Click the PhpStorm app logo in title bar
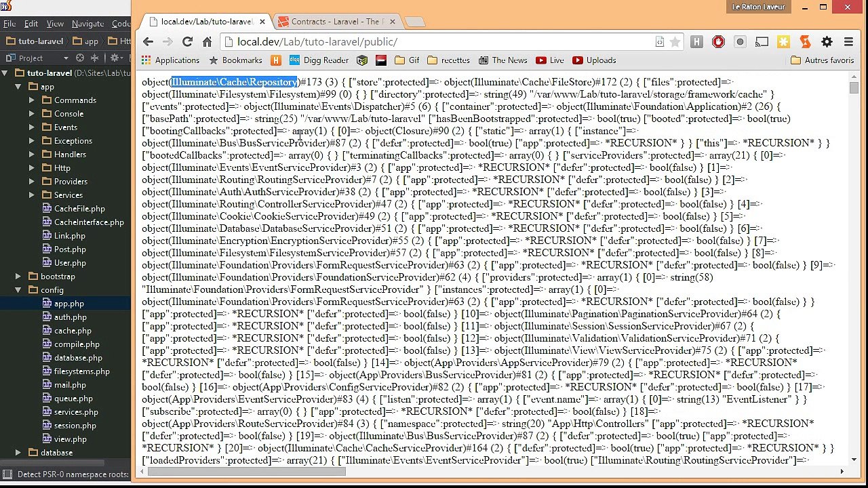The height and width of the screenshot is (488, 868). tap(7, 6)
